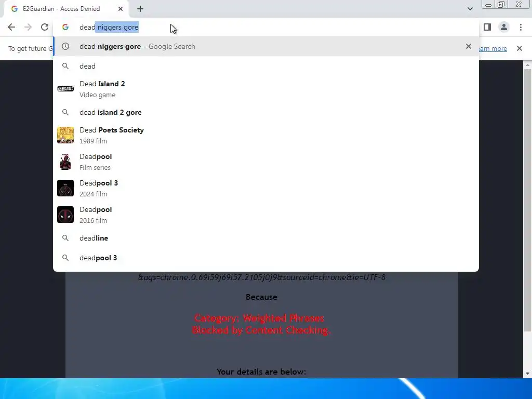532x399 pixels.
Task: Open a new tab with the plus button
Action: tap(140, 9)
